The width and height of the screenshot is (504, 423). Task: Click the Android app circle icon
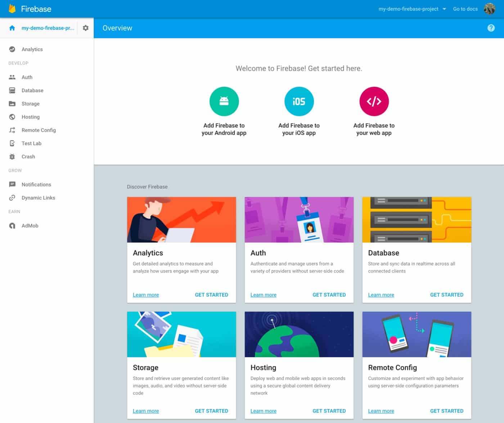click(224, 101)
